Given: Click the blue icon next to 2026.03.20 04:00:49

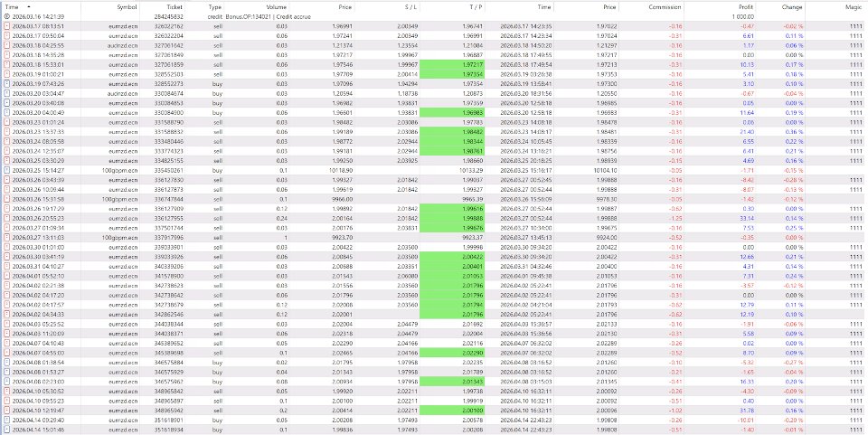Looking at the screenshot, I should 6,112.
